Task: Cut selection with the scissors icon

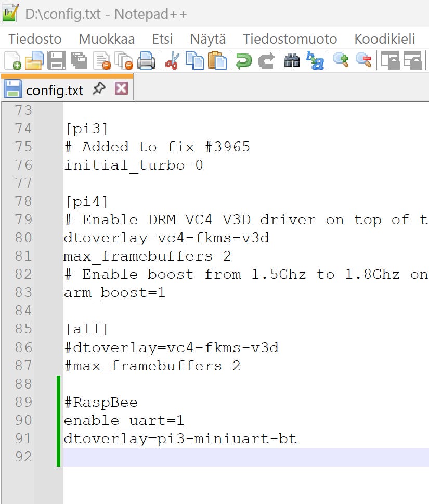Action: tap(172, 60)
